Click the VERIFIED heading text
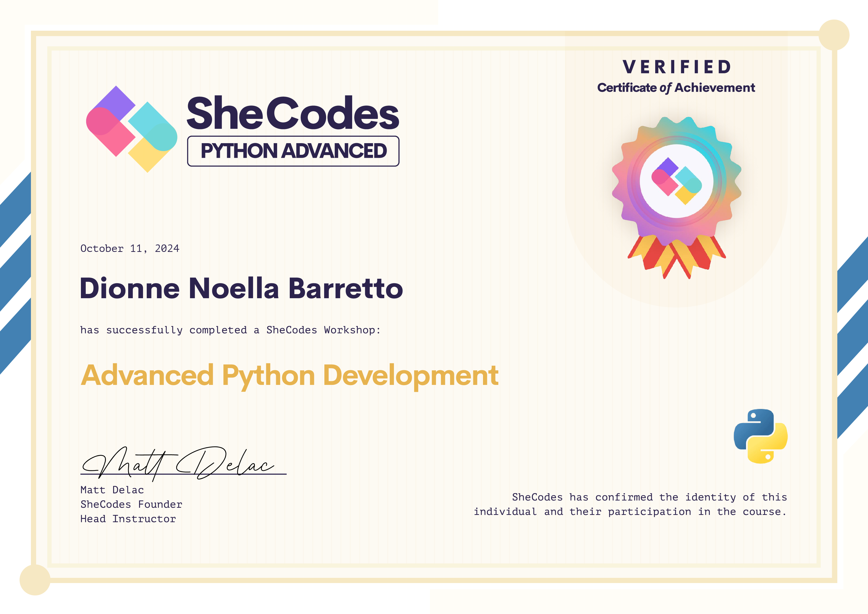The height and width of the screenshot is (614, 868). [x=677, y=67]
